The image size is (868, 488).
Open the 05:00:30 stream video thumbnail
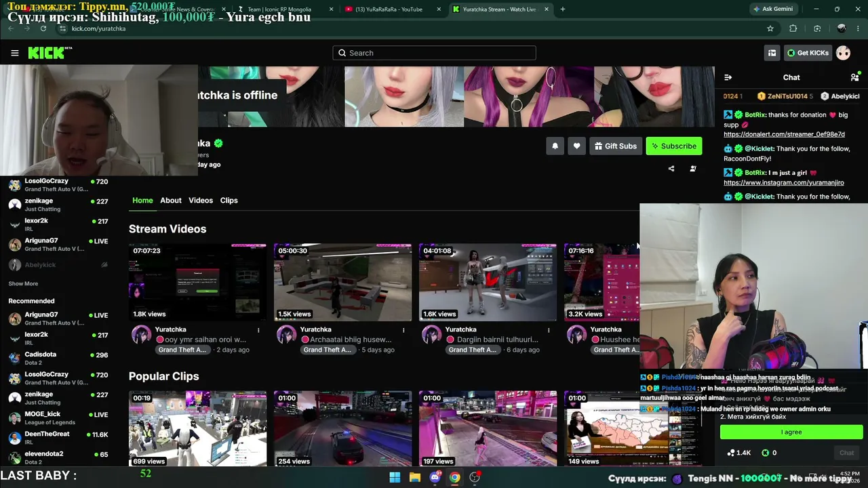click(x=342, y=282)
